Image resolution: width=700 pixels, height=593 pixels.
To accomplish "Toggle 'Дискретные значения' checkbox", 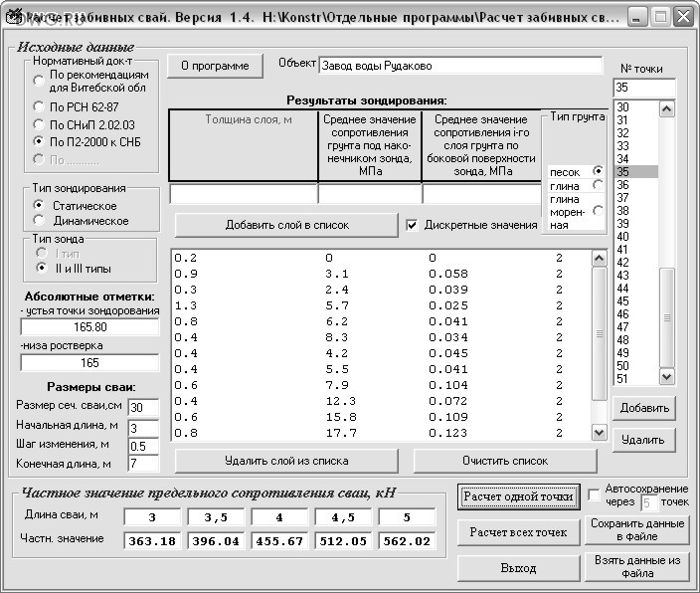I will (x=412, y=225).
